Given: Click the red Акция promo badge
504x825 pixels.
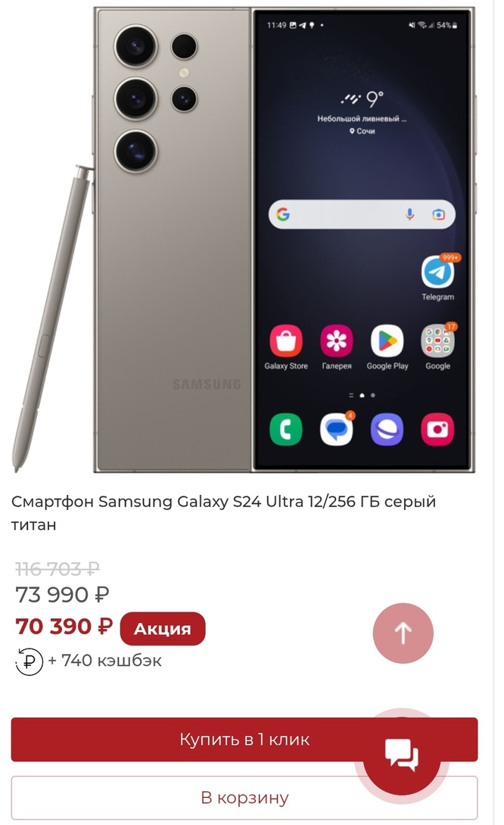Looking at the screenshot, I should tap(163, 629).
